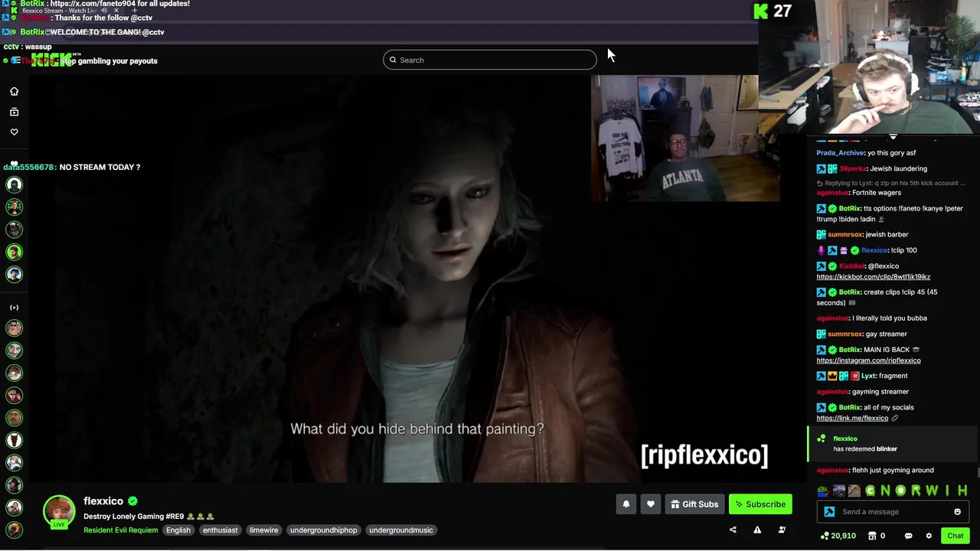Image resolution: width=980 pixels, height=551 pixels.
Task: Click the magnifier icon in search bar
Action: (393, 60)
